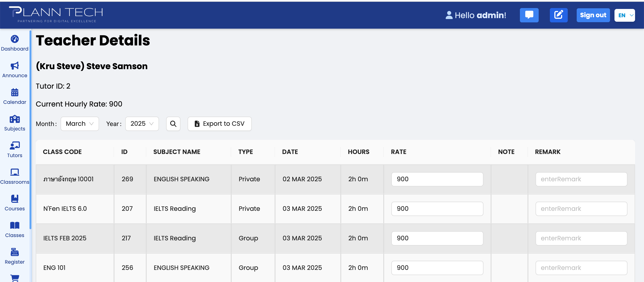
Task: Expand the EN language selector
Action: (625, 15)
